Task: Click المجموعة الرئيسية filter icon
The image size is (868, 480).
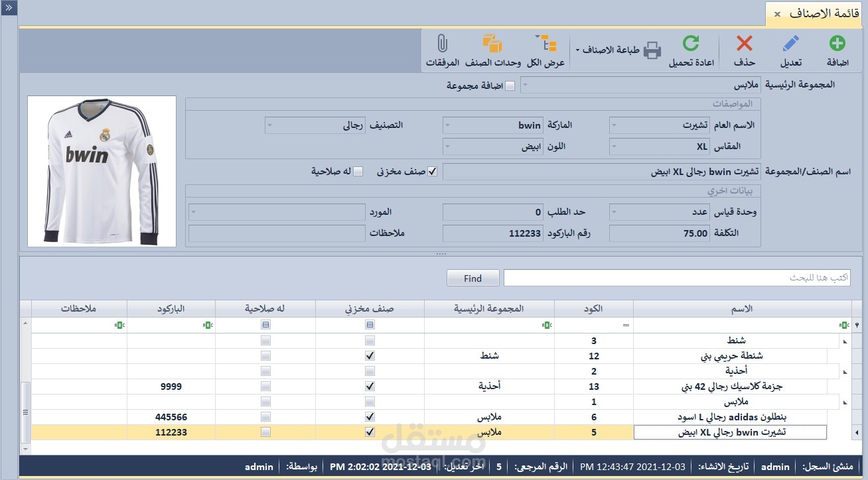Action: tap(548, 325)
